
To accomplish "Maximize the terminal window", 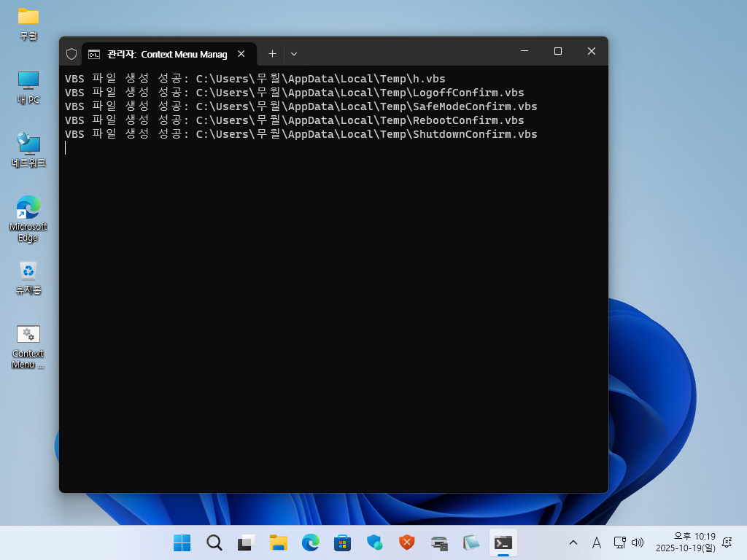I will pyautogui.click(x=558, y=51).
